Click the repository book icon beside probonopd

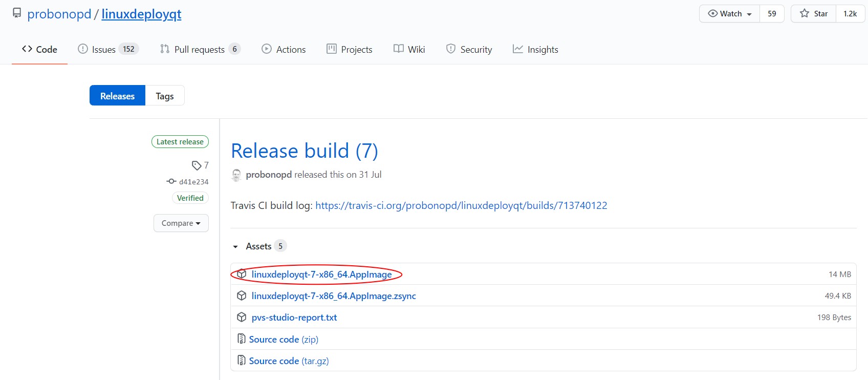click(x=17, y=13)
